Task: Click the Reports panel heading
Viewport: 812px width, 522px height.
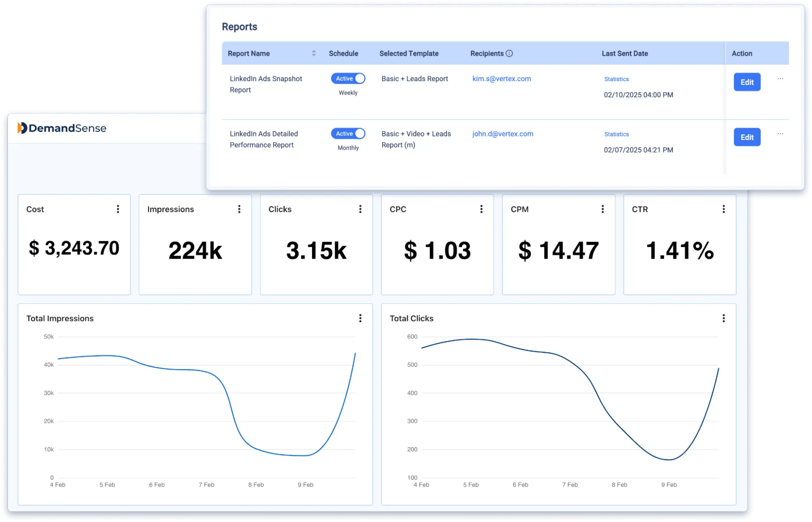Action: 239,27
